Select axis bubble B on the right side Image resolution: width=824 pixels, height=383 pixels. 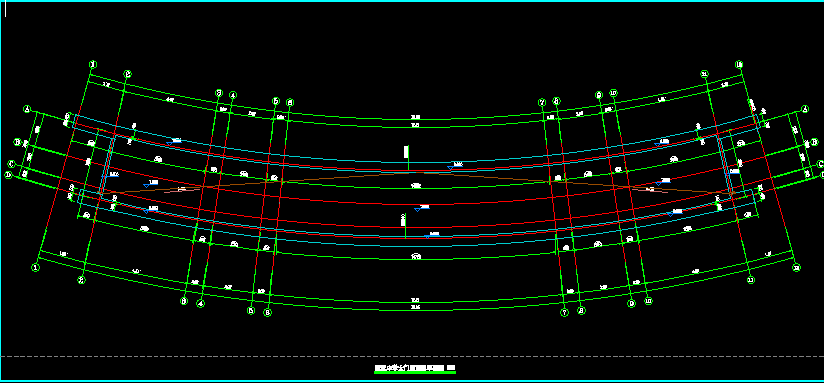click(x=815, y=142)
